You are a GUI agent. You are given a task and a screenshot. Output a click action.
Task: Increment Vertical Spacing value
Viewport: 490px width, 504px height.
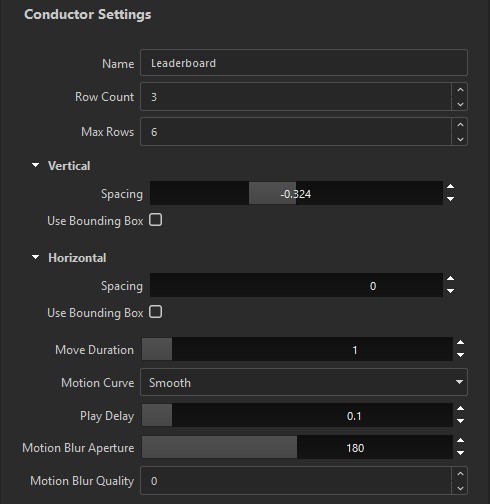[x=450, y=187]
